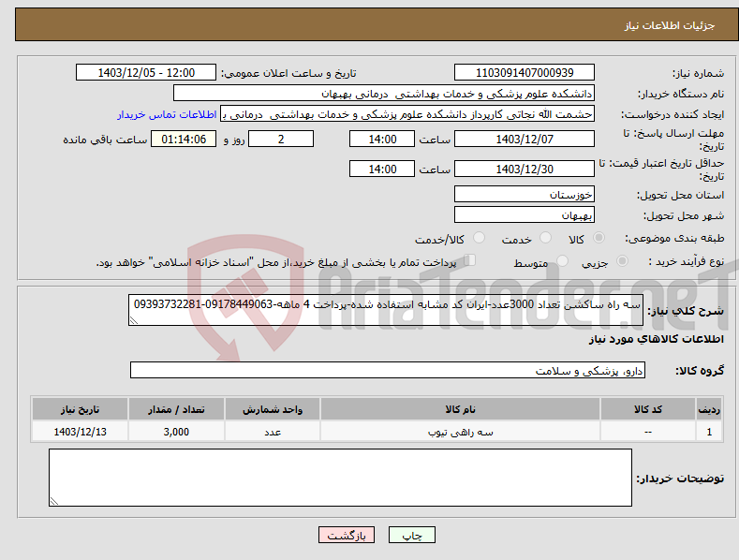Click the item name cell سه راهی تیوب

tap(460, 432)
